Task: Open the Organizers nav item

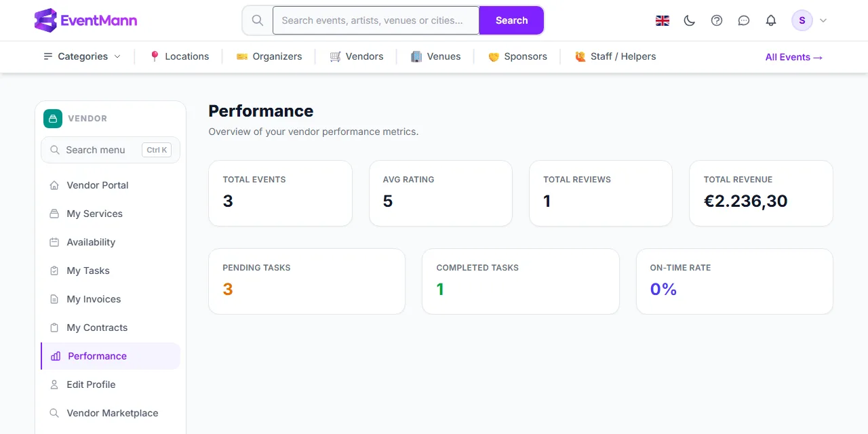Action: (269, 56)
